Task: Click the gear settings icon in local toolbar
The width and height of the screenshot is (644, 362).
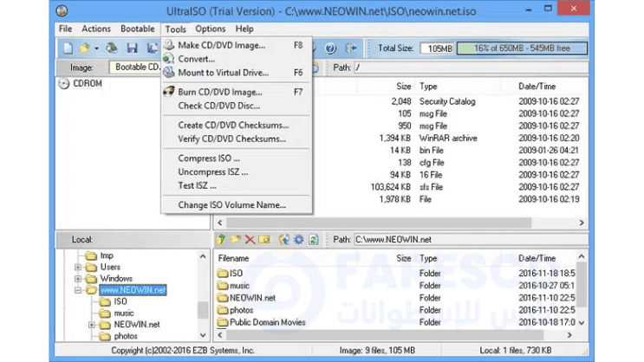Action: (x=297, y=240)
